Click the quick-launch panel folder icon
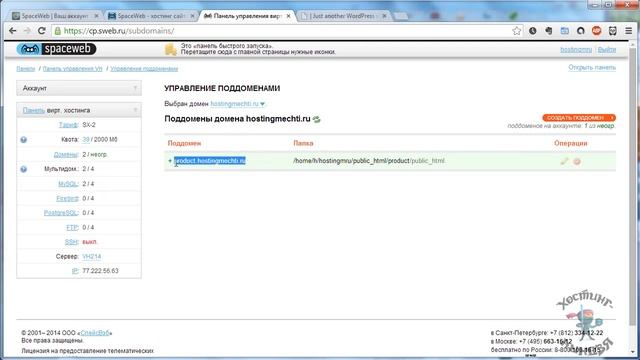This screenshot has width=640, height=360. tap(171, 49)
